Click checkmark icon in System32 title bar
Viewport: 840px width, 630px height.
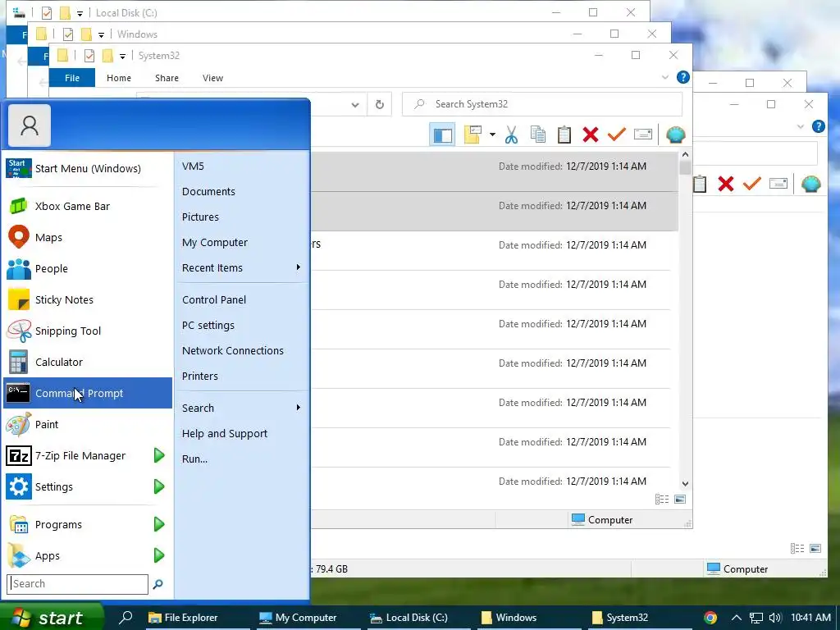coord(89,55)
